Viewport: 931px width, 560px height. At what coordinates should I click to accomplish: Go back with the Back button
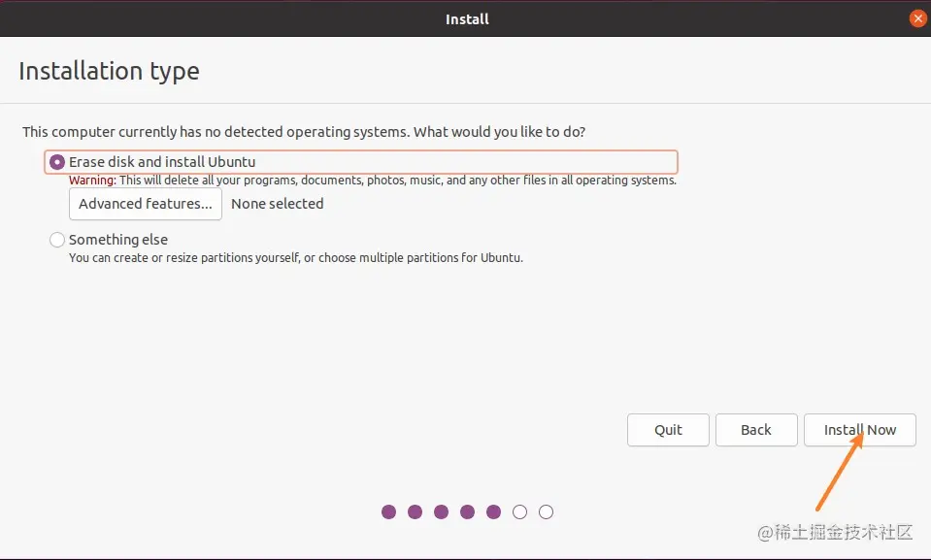pos(756,430)
